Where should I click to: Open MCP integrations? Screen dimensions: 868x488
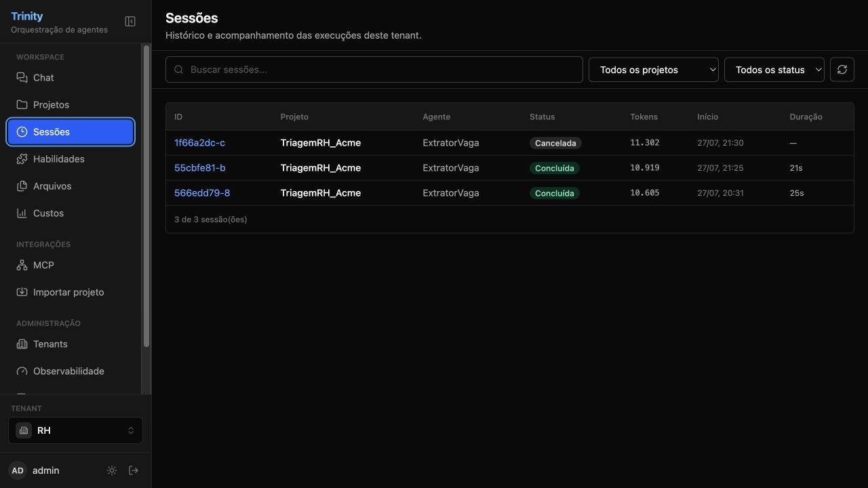point(71,266)
